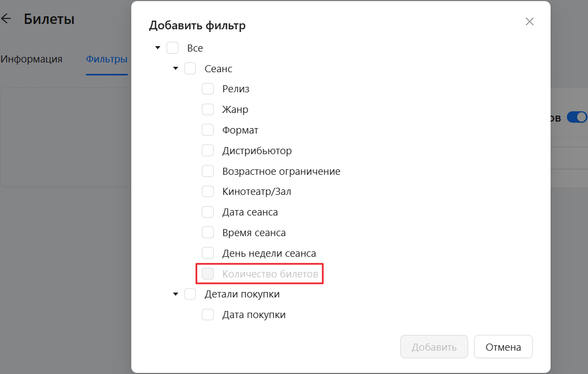The image size is (588, 374).
Task: Close the Добавить фильтр dialog with X
Action: coord(529,21)
